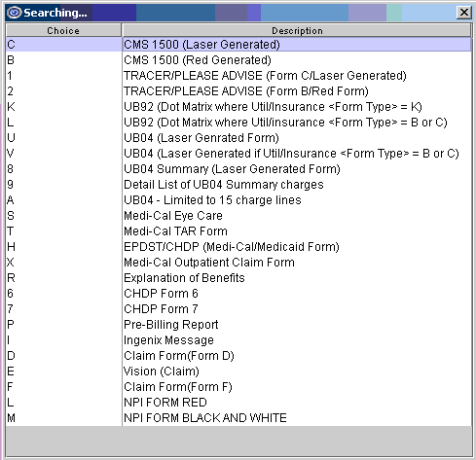Viewport: 476px width, 460px height.
Task: Select CMS 1500 (Laser Generated) row
Action: 238,45
